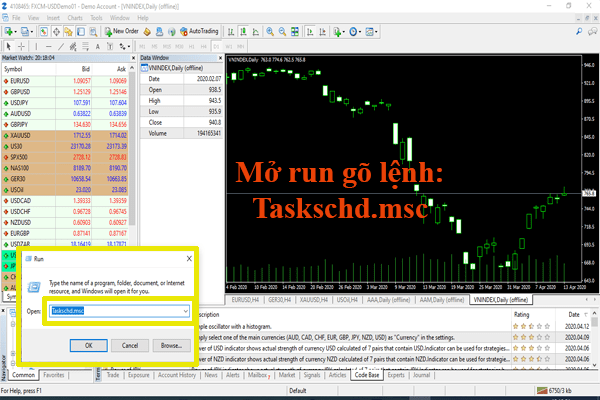Switch to EURUSD,H4 chart tab
The image size is (600, 400).
(245, 300)
